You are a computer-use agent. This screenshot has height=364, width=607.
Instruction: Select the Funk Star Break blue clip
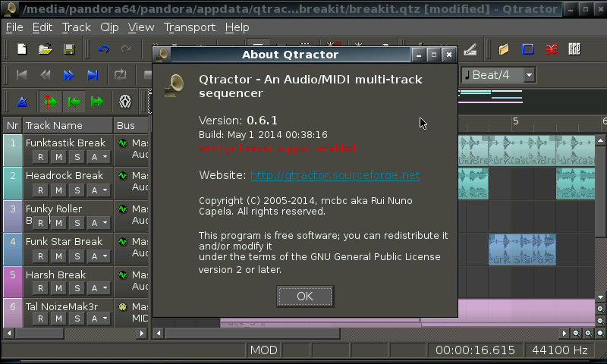522,249
